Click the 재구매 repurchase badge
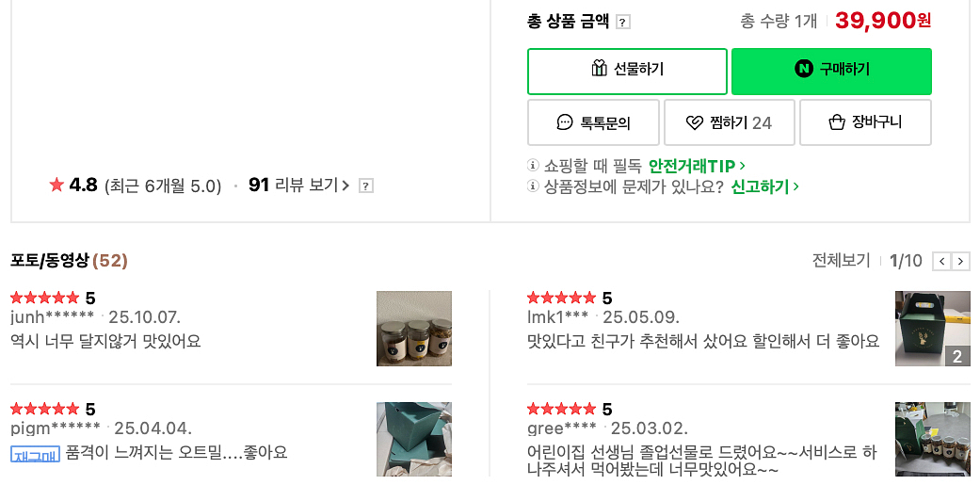Image resolution: width=980 pixels, height=501 pixels. pyautogui.click(x=35, y=453)
